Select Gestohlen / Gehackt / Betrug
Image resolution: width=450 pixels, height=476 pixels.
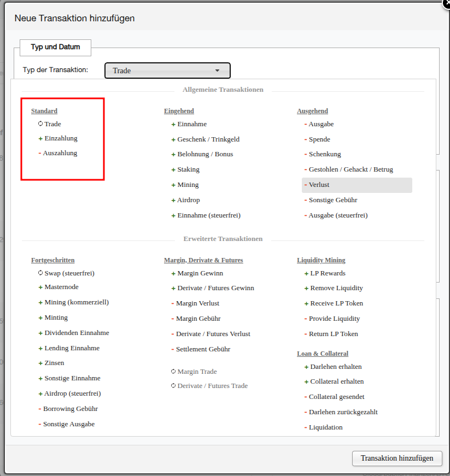[350, 169]
